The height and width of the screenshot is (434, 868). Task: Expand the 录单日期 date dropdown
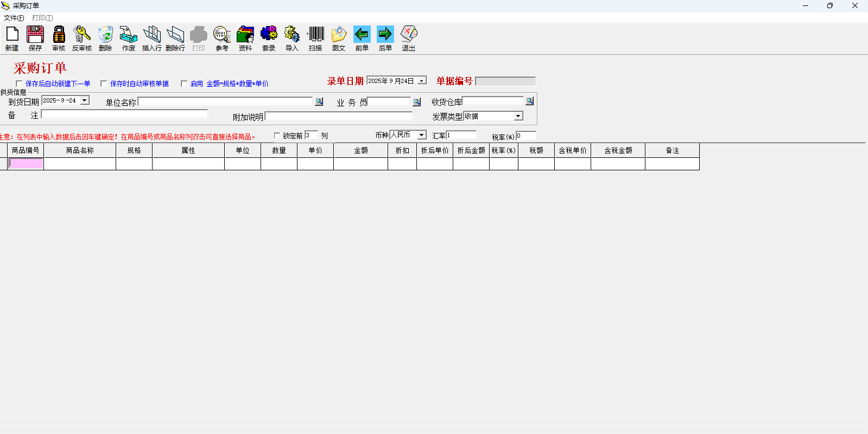pyautogui.click(x=422, y=81)
